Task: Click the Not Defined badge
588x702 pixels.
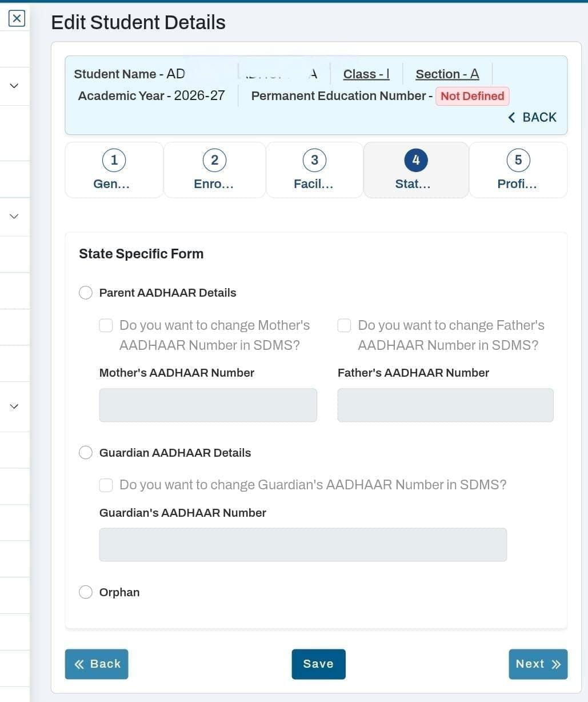Action: (x=472, y=96)
